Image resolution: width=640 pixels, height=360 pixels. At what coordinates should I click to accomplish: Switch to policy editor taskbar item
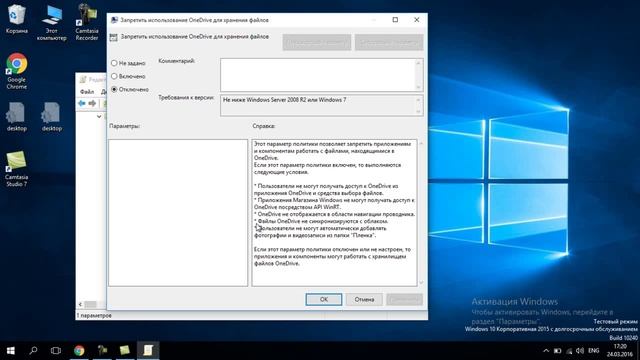pyautogui.click(x=148, y=350)
